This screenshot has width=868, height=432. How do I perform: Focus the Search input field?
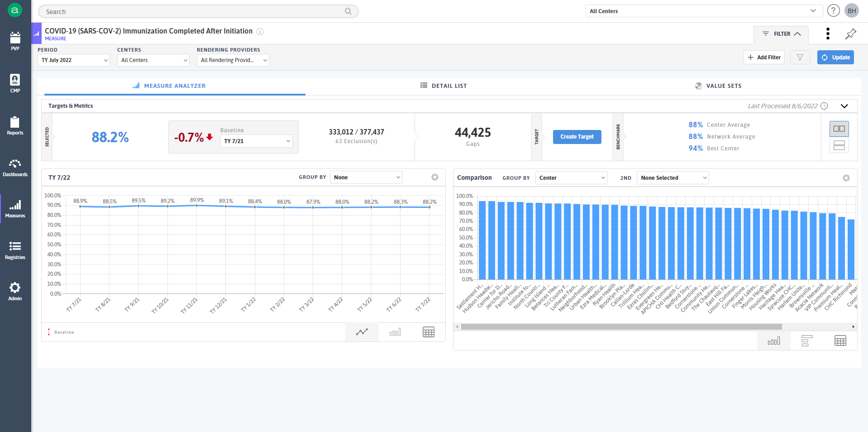coord(198,11)
